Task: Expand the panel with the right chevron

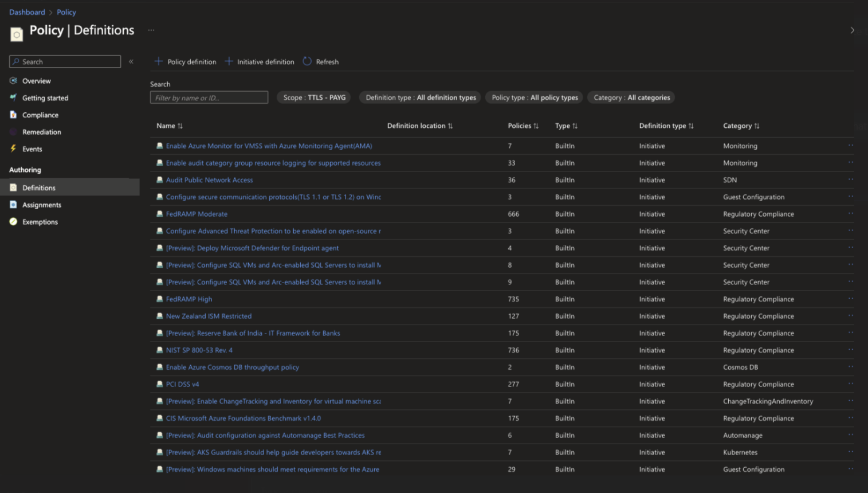Action: (x=852, y=30)
